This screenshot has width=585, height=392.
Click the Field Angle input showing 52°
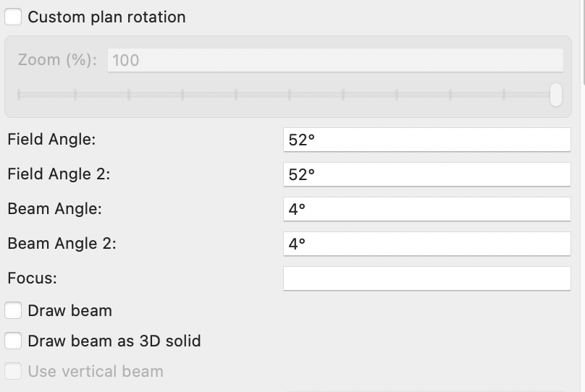[427, 140]
